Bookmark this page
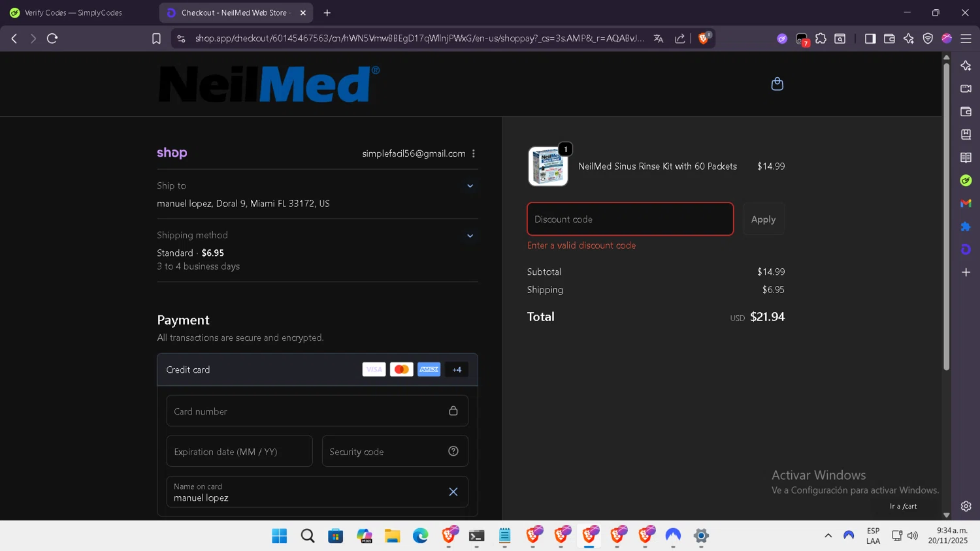The height and width of the screenshot is (551, 980). pyautogui.click(x=156, y=39)
